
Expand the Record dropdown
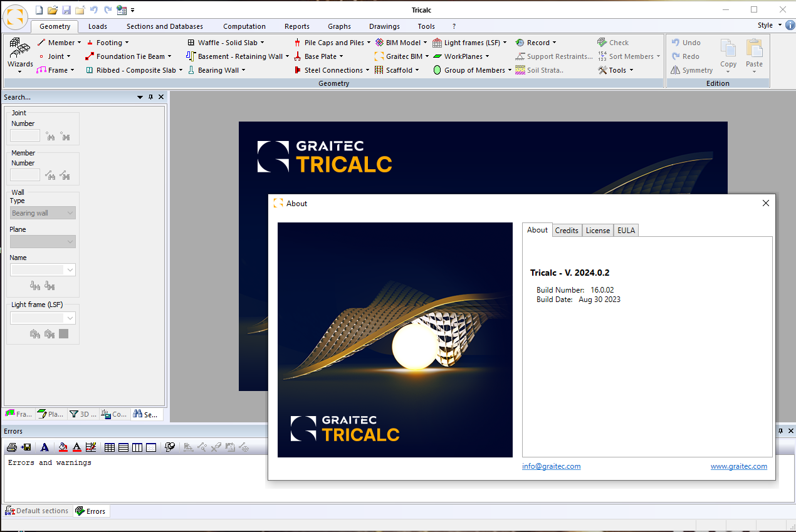tap(555, 43)
